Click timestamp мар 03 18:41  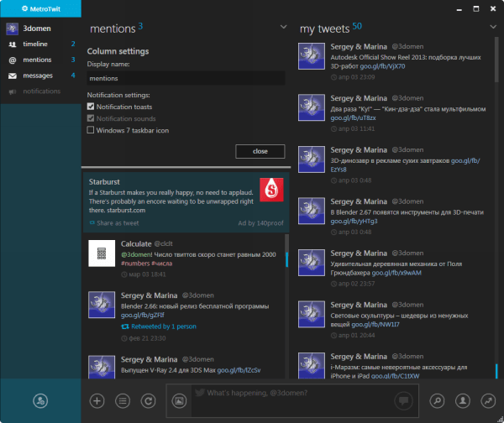147,274
